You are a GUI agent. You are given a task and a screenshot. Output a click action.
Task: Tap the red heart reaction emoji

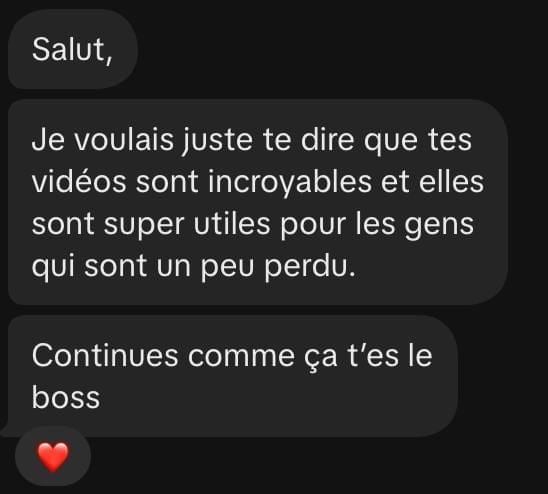[x=53, y=457]
